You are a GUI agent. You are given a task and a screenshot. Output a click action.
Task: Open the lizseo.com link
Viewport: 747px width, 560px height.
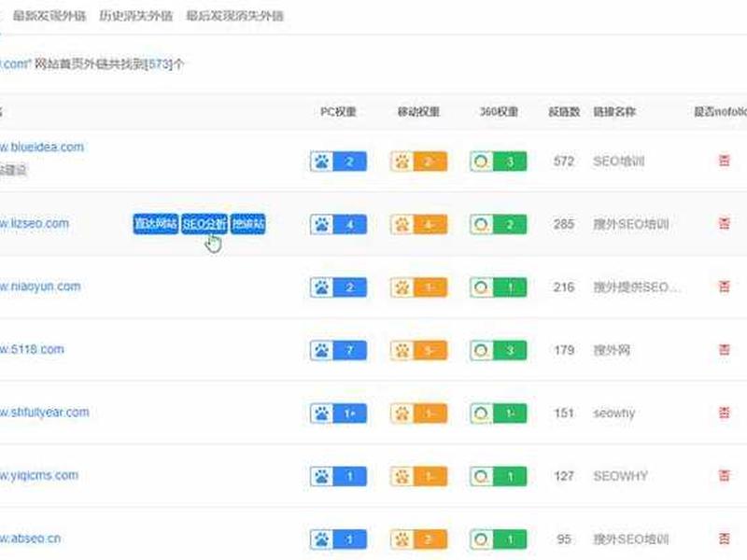click(x=35, y=223)
